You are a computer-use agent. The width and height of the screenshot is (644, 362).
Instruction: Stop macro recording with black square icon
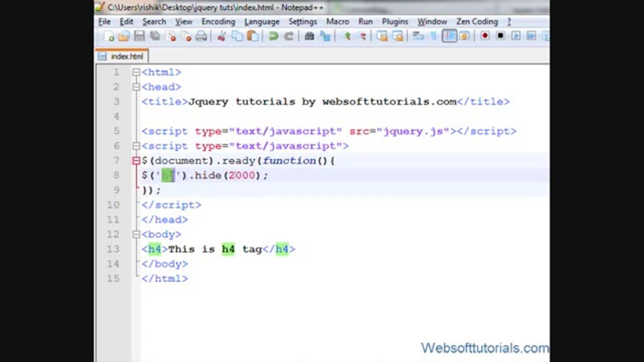(500, 36)
